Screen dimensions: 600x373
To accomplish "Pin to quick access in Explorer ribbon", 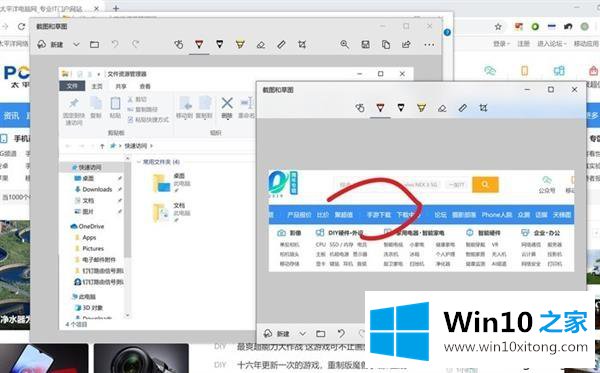I will (x=74, y=111).
